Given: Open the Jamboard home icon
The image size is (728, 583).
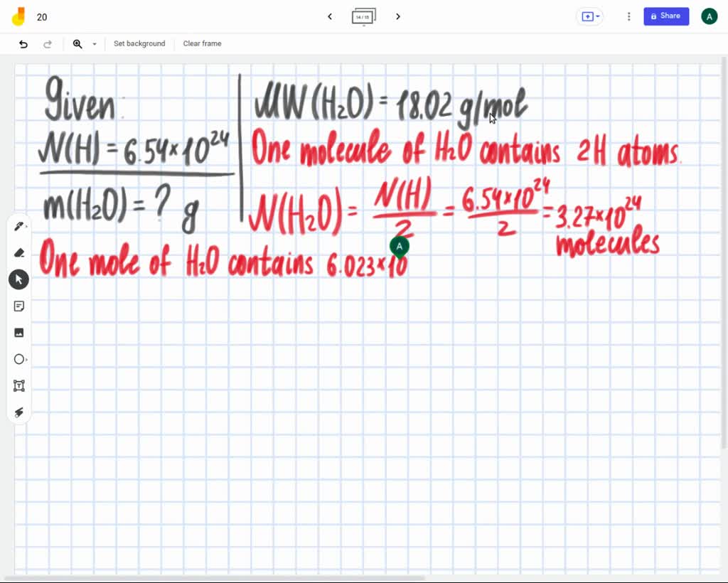Looking at the screenshot, I should (17, 16).
